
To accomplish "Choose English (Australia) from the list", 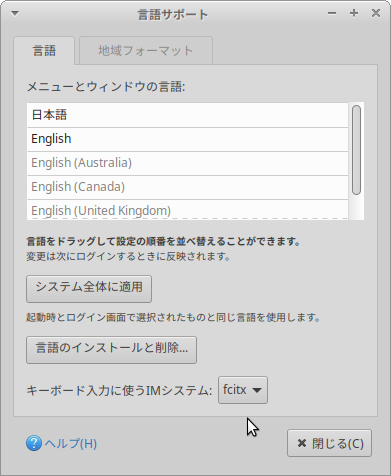I will [188, 163].
